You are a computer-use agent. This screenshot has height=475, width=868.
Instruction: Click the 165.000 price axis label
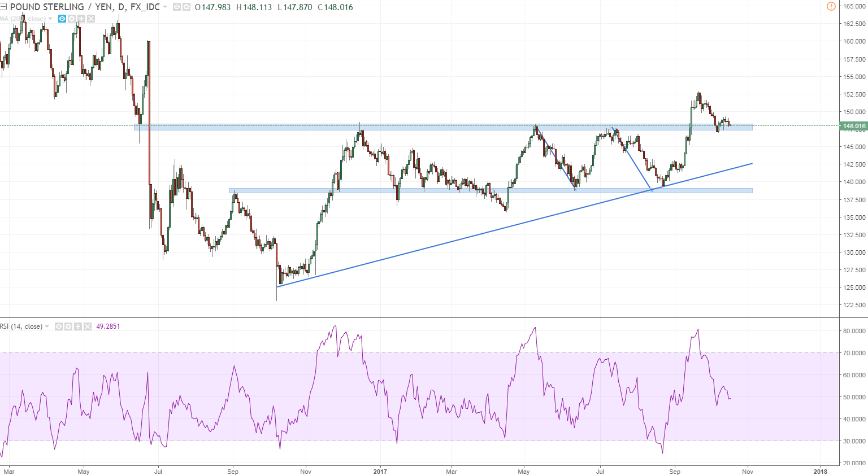[x=854, y=6]
